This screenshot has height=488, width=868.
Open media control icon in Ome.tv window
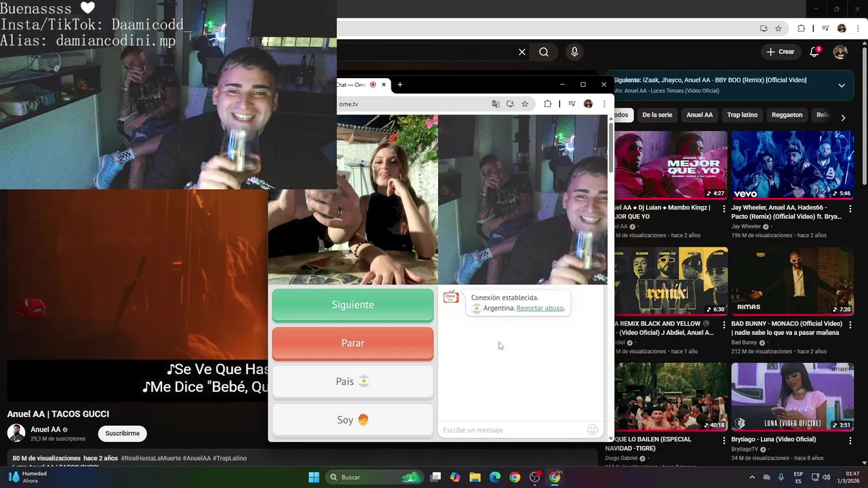572,104
